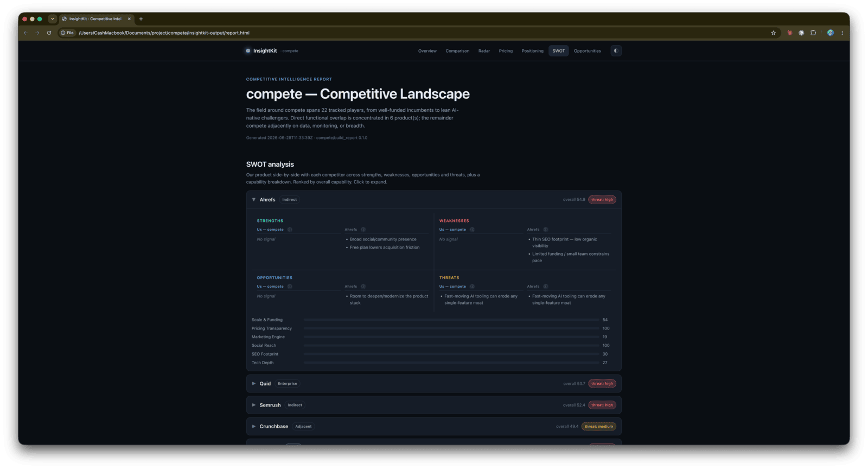The width and height of the screenshot is (868, 469).
Task: Go to the Radar nav section
Action: point(484,51)
